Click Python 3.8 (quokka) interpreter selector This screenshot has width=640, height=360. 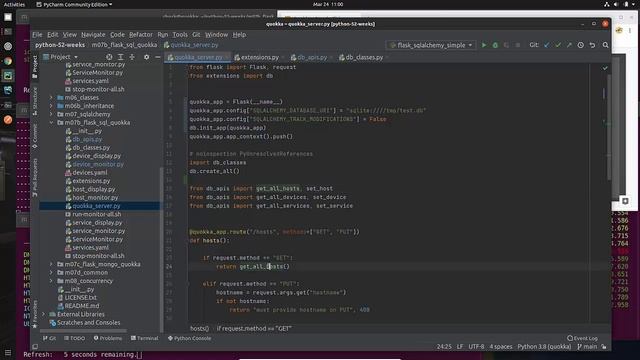click(x=544, y=347)
